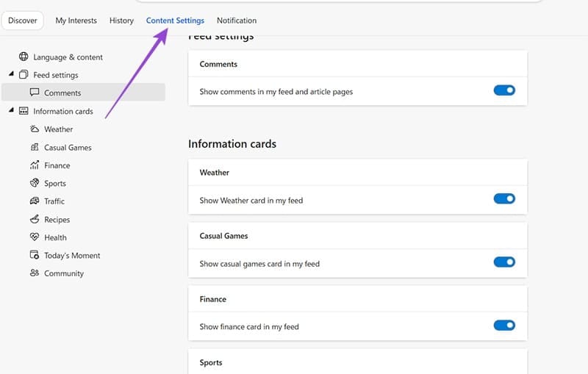This screenshot has width=588, height=374.
Task: Click the Health heart icon in sidebar
Action: [x=35, y=237]
